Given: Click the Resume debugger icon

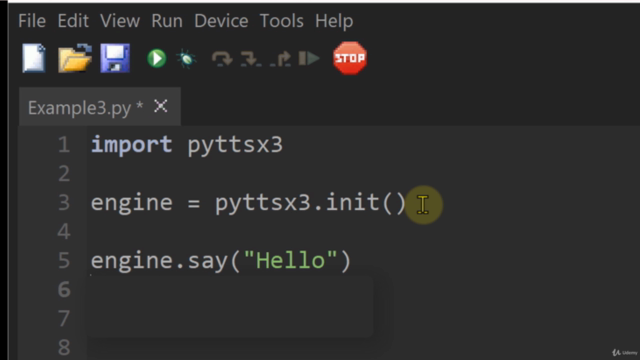Looking at the screenshot, I should tap(309, 58).
